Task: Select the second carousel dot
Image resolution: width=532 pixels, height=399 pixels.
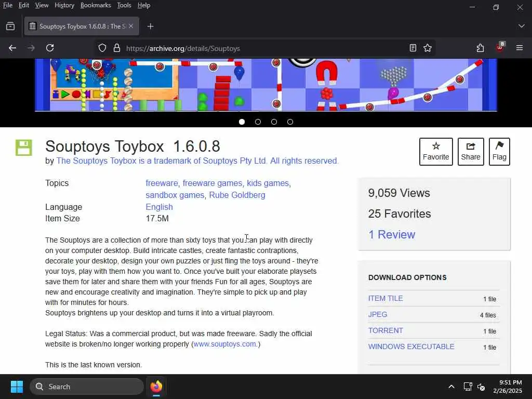Action: [258, 122]
